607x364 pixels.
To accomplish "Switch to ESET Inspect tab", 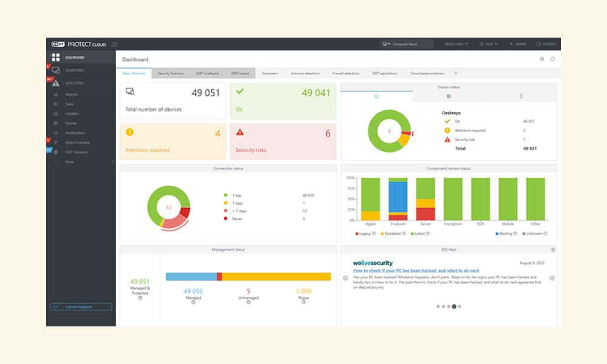I will 240,73.
